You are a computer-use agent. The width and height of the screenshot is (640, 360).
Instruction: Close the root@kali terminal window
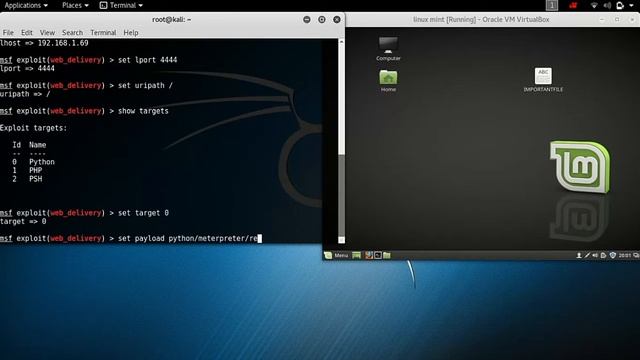[x=337, y=20]
